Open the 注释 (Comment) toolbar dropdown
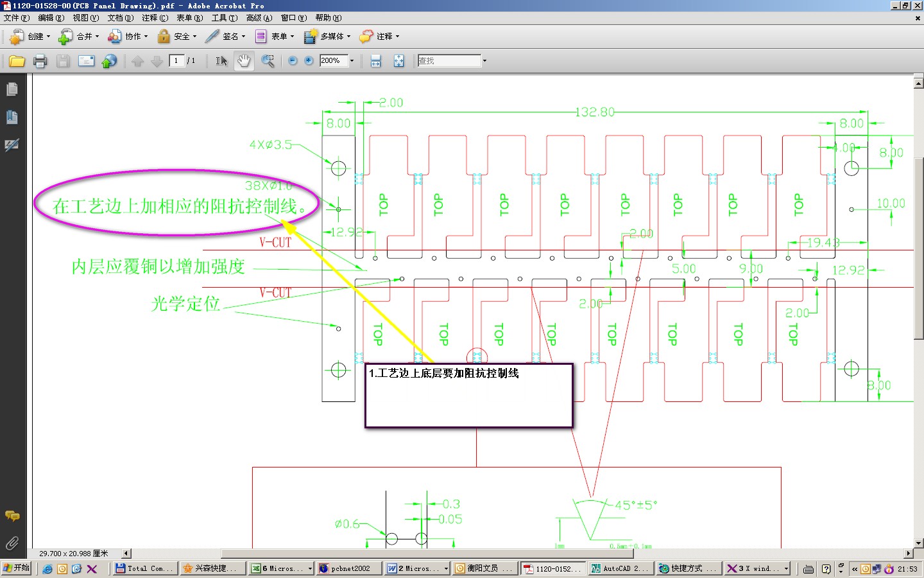 (380, 37)
